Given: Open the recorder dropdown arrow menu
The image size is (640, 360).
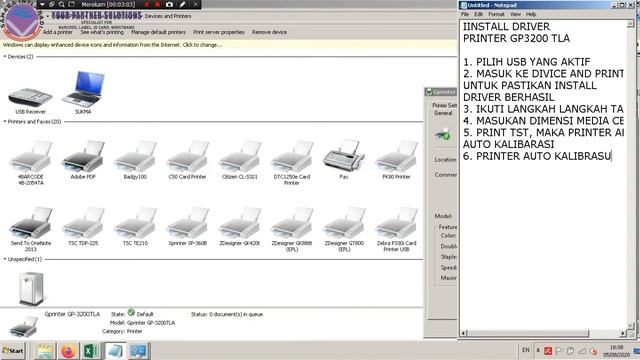Looking at the screenshot, I should [42, 4].
